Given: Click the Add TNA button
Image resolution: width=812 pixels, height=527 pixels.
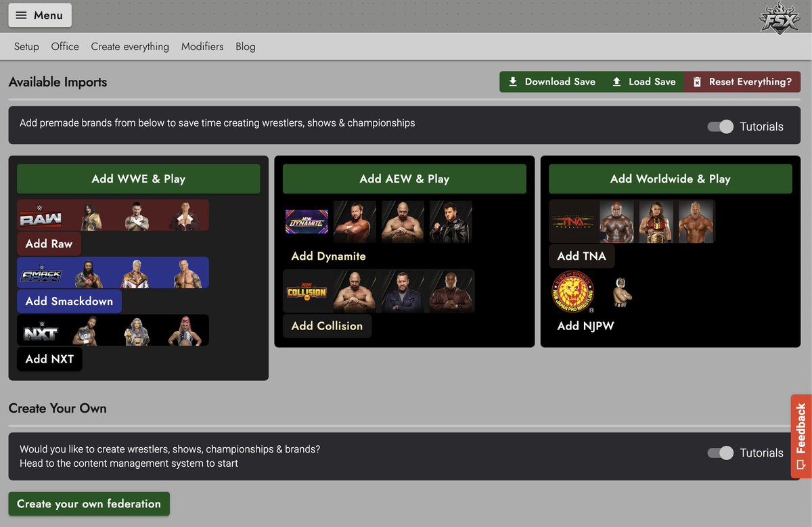Looking at the screenshot, I should pos(582,256).
